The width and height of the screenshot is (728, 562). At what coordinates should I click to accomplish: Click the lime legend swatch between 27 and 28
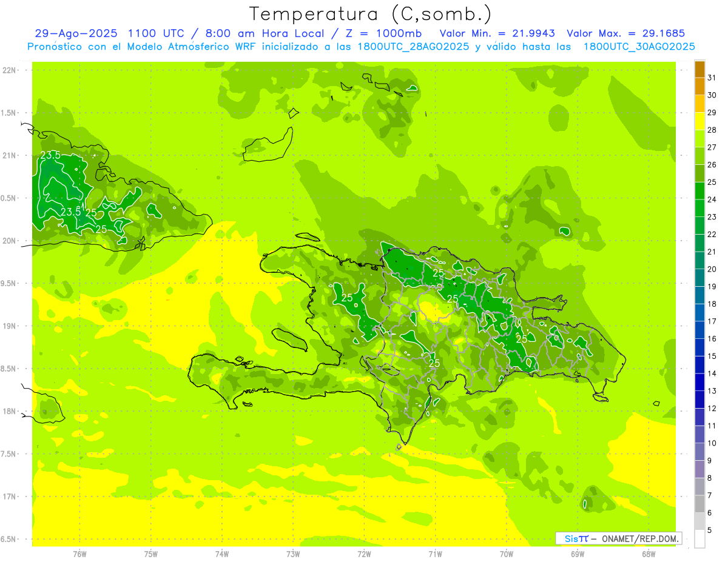[x=700, y=139]
